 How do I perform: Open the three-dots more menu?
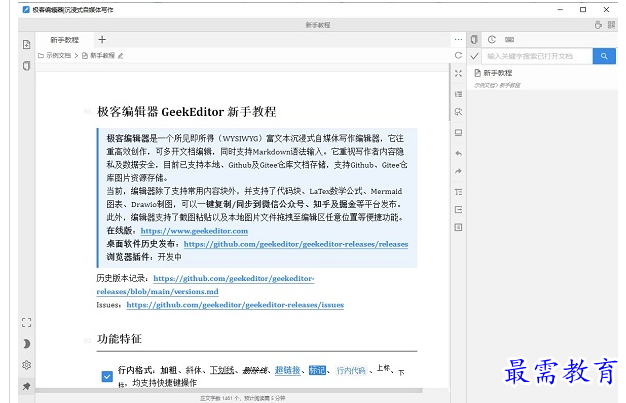[x=458, y=39]
